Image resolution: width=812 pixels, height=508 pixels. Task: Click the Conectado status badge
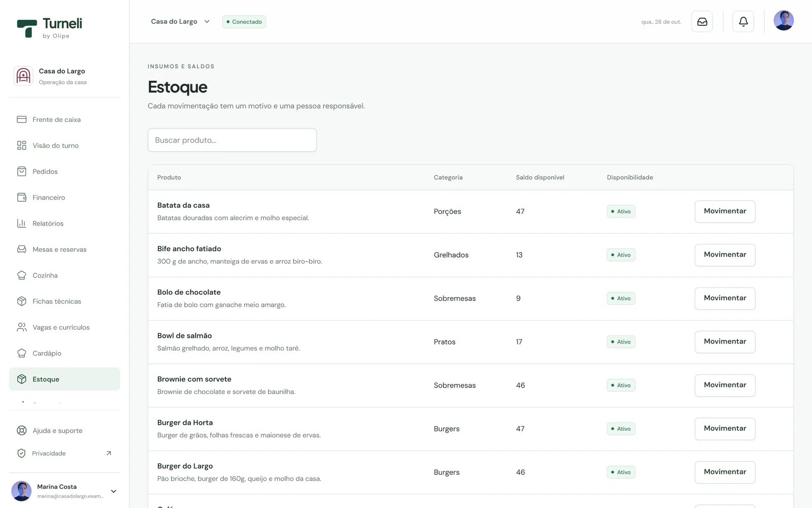coord(244,22)
